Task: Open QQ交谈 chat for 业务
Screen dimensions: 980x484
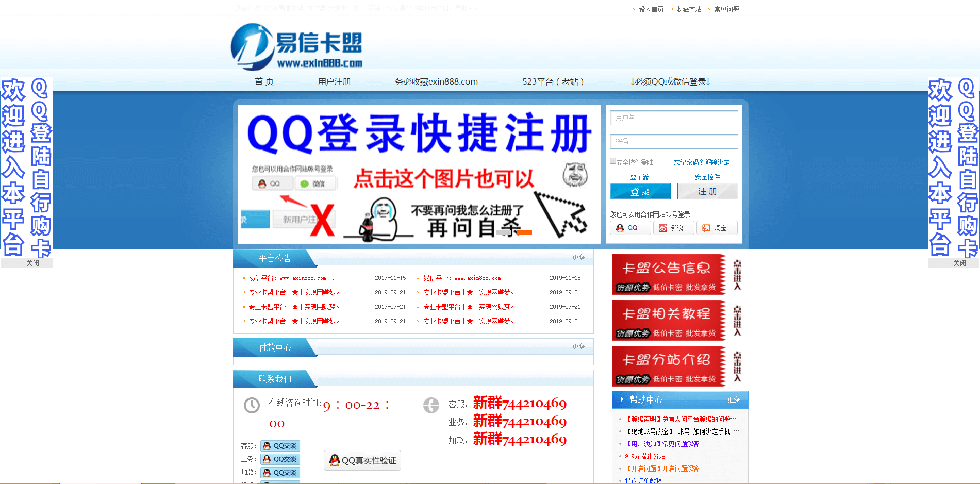Action: coord(280,459)
